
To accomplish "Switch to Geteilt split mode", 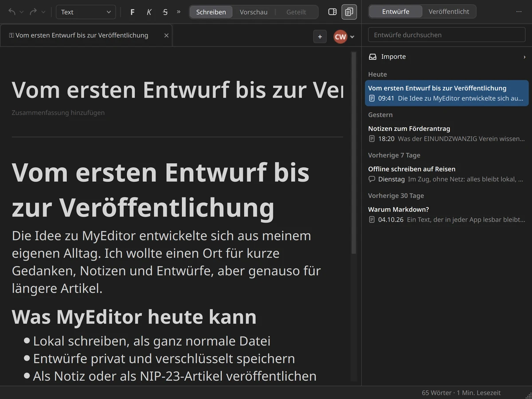I will pos(296,12).
